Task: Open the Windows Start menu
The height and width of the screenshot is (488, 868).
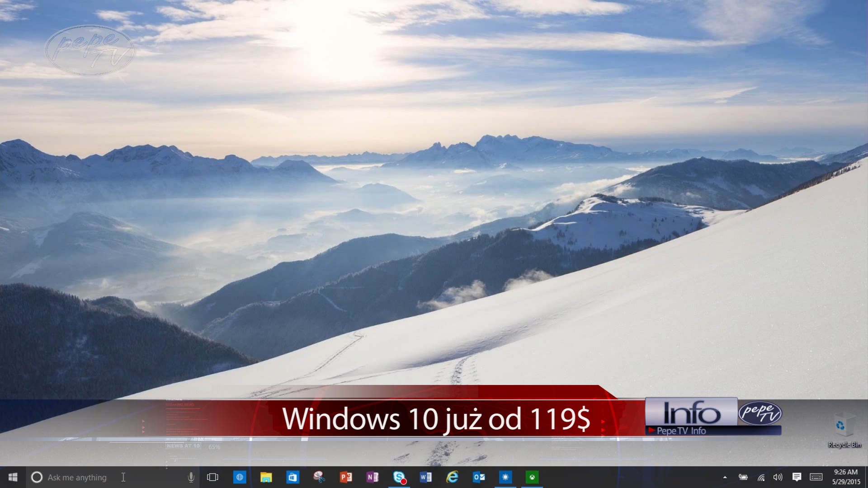Action: coord(13,477)
